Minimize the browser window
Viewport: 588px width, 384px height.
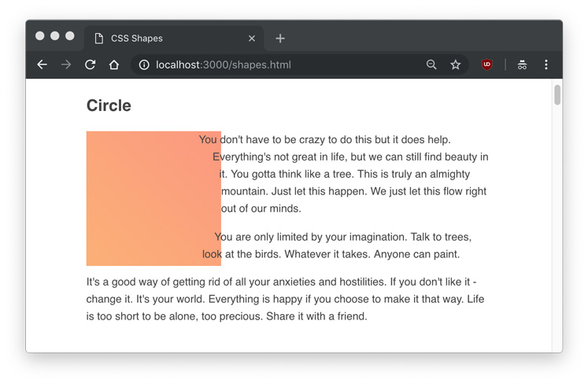click(55, 36)
